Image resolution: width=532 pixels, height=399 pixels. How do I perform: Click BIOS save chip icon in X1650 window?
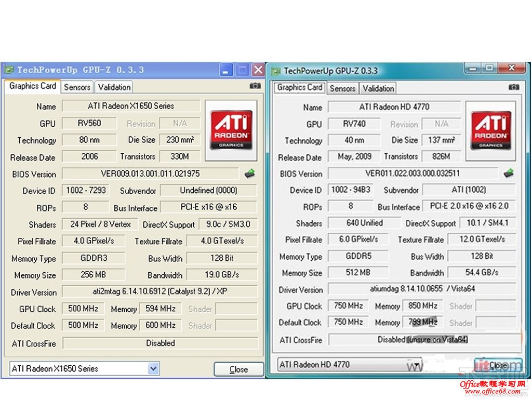250,174
